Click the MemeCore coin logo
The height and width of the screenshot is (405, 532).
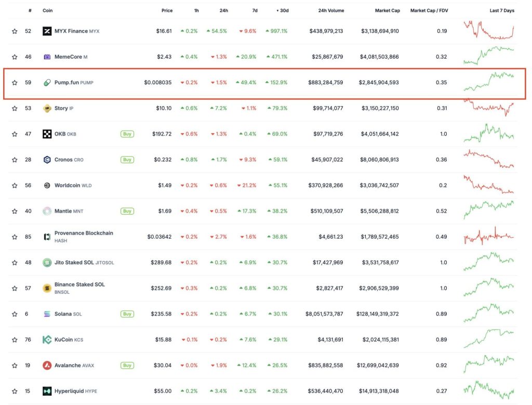point(47,57)
